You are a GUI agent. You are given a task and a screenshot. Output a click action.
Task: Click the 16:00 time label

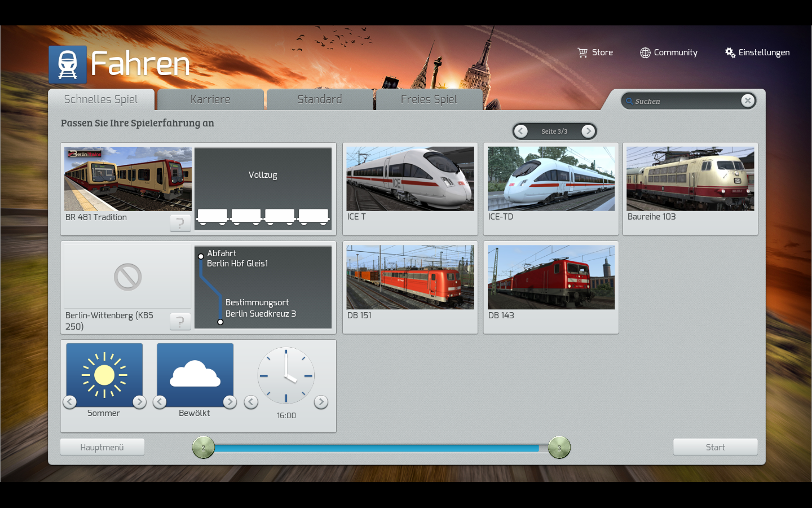(x=286, y=415)
